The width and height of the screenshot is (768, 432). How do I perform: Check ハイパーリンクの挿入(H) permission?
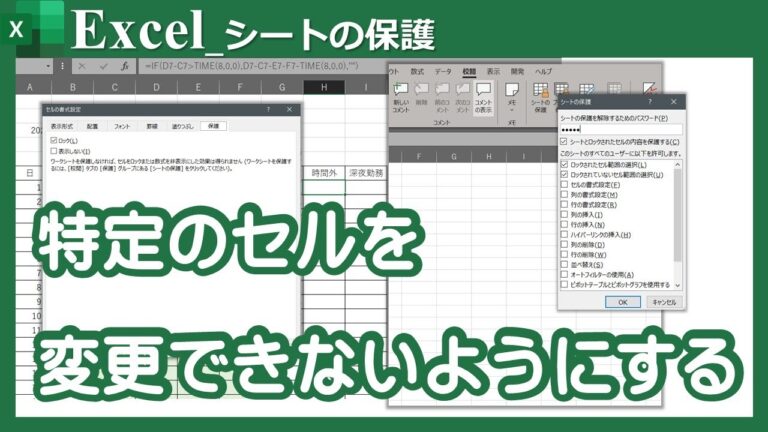click(564, 235)
